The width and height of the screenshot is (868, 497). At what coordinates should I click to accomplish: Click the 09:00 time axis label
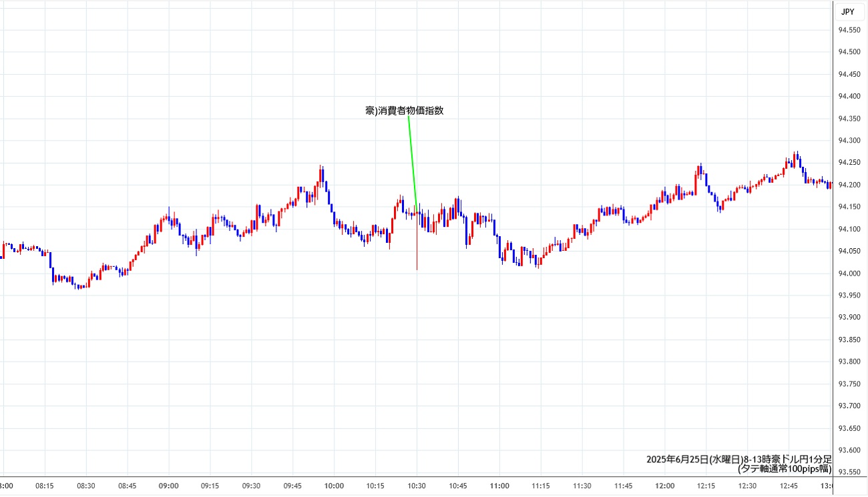coord(169,486)
